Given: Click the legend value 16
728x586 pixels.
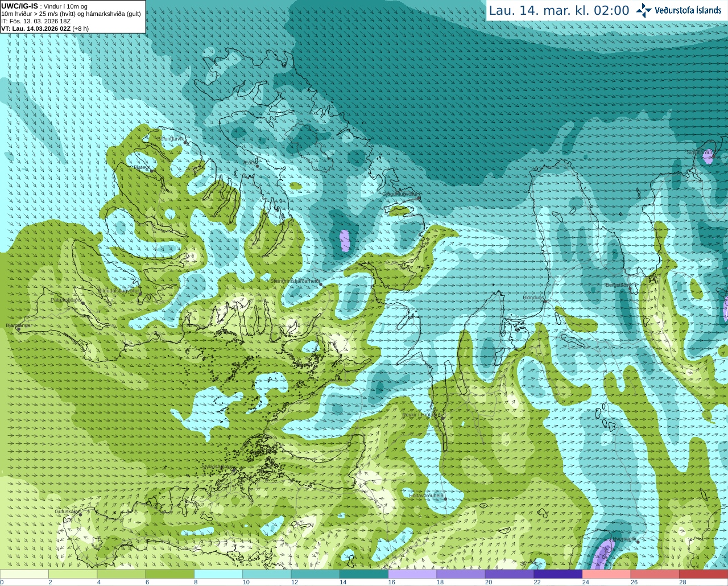Looking at the screenshot, I should pos(392,582).
